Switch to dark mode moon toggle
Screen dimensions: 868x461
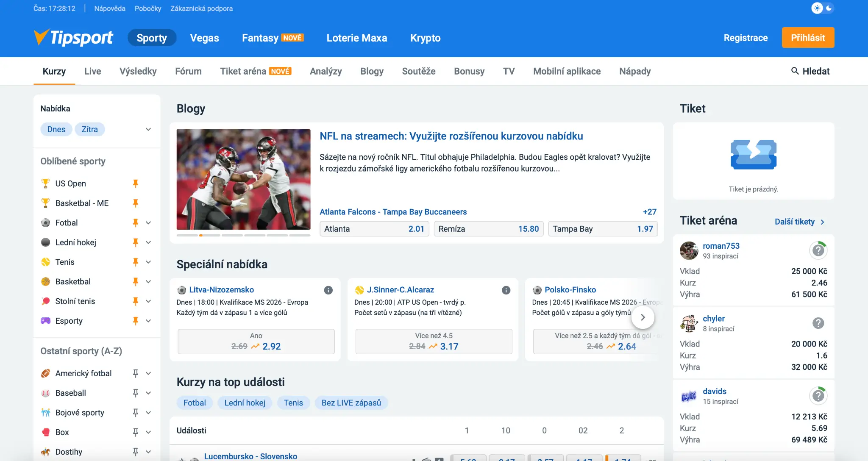tap(829, 8)
